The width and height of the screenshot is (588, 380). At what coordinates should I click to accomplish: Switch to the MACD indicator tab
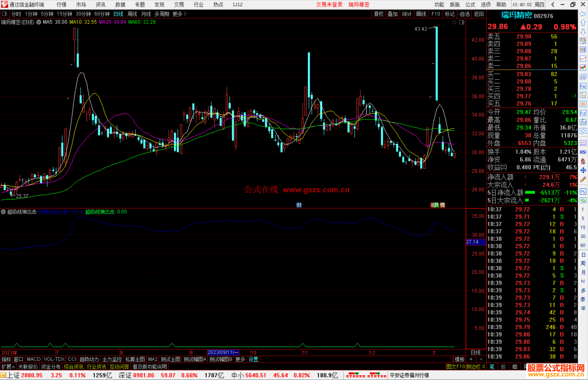(x=33, y=359)
